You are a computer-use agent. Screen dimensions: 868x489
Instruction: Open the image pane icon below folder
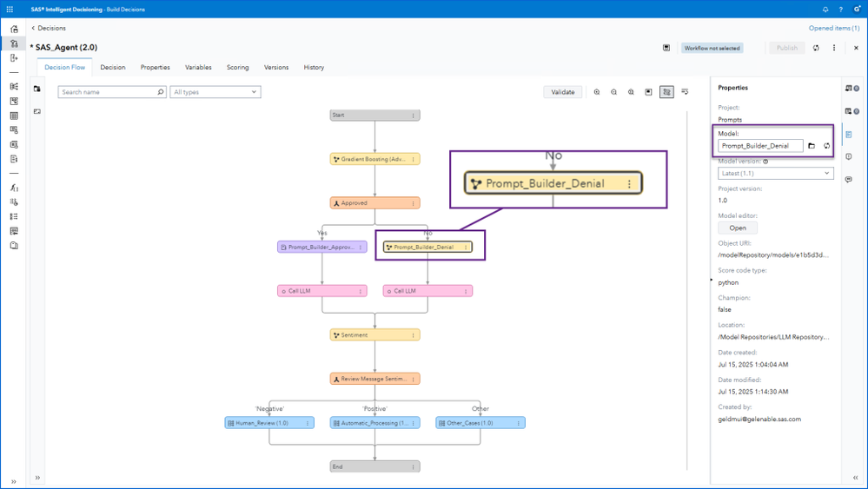37,111
